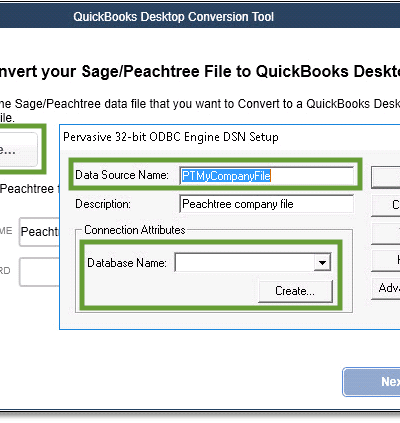Click the cut-off Cancel button starting with C
Screen dimensions: 400x423
point(386,205)
